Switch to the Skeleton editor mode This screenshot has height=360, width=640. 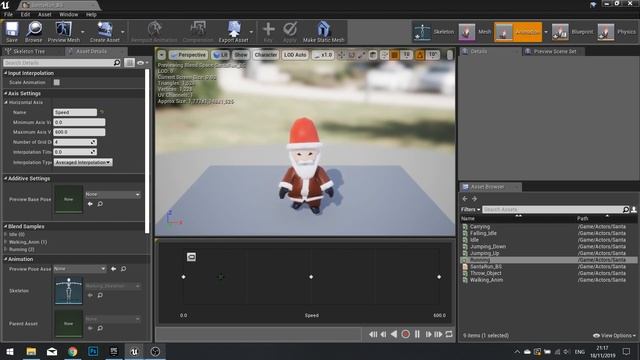point(433,32)
